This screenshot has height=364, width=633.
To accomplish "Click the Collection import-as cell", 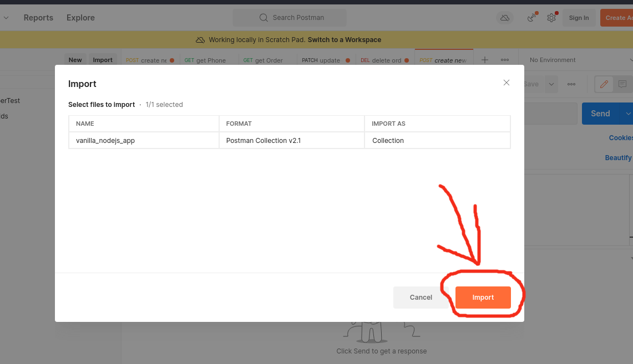I will tap(437, 141).
